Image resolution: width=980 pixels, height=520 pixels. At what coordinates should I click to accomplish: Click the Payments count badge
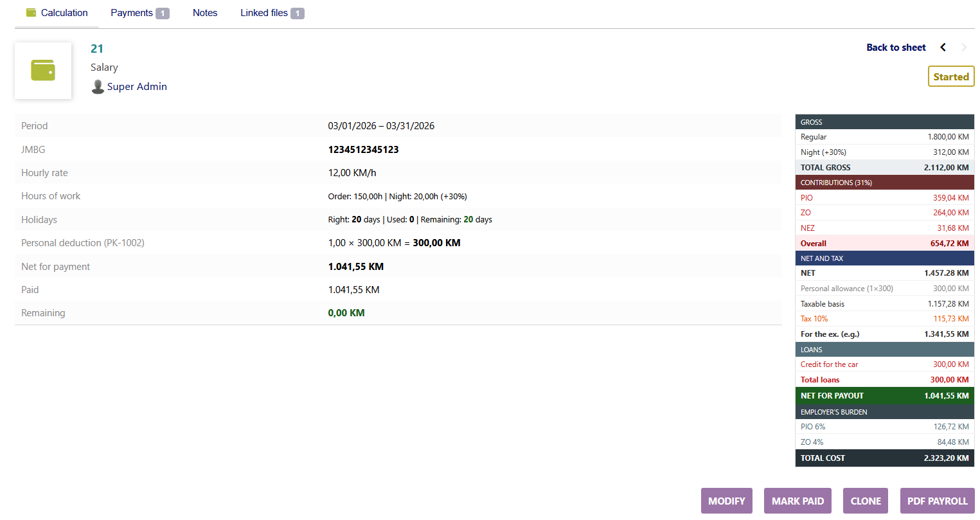[163, 13]
